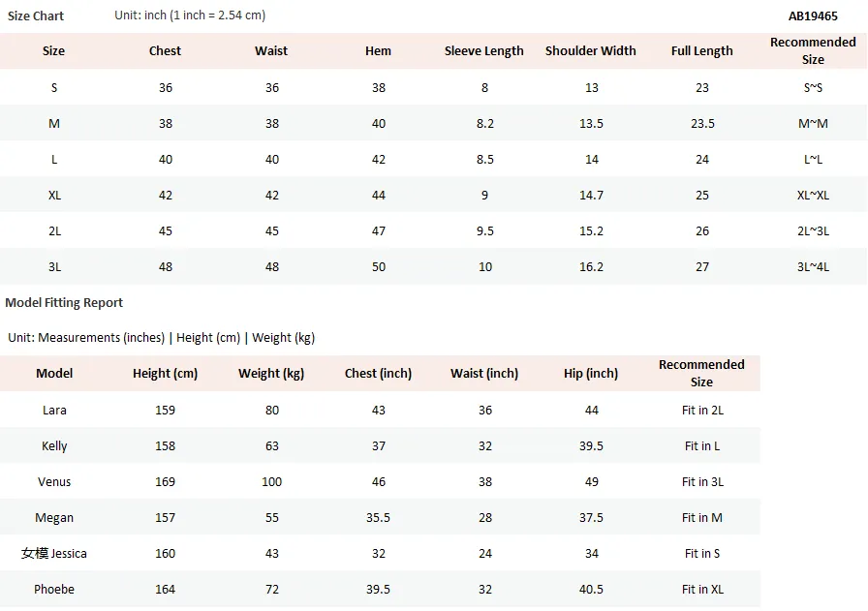Select the model name Lara
Viewport: 868px width, 611px height.
coord(54,411)
